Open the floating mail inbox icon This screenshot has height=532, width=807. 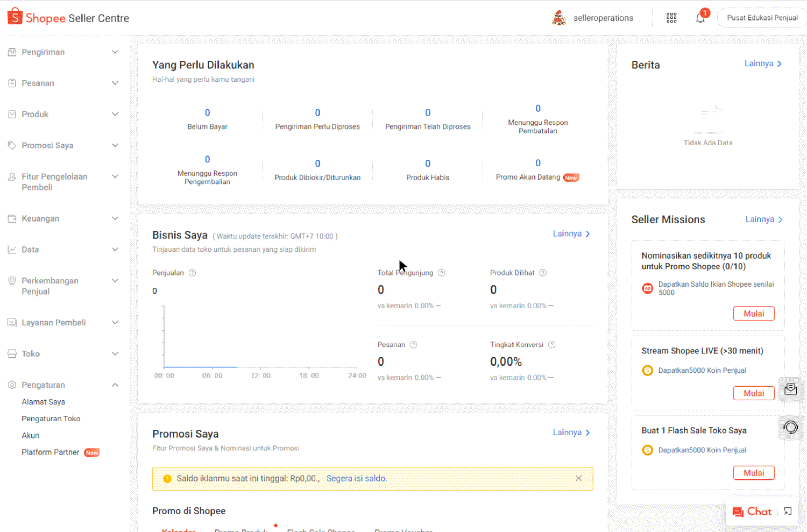[x=790, y=389]
